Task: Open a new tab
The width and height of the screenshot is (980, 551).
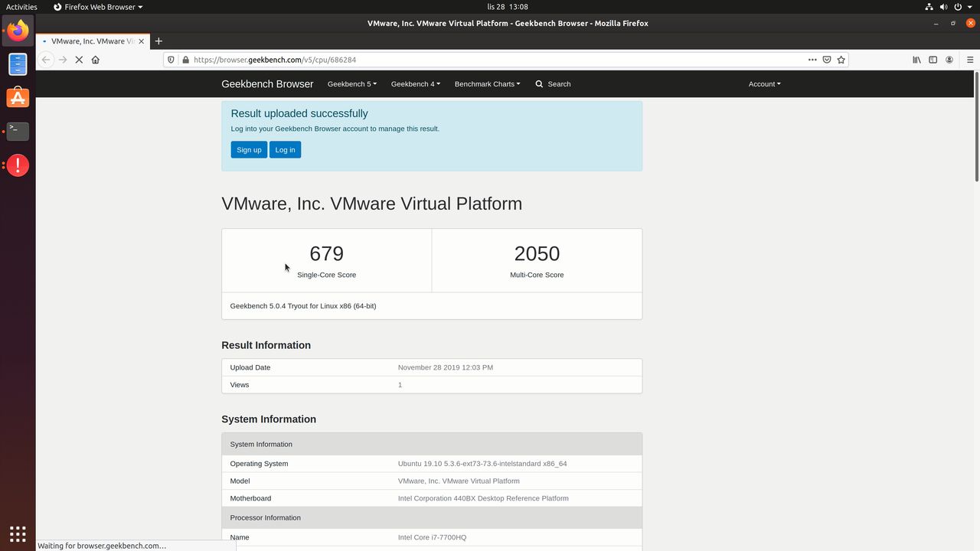Action: click(x=158, y=41)
